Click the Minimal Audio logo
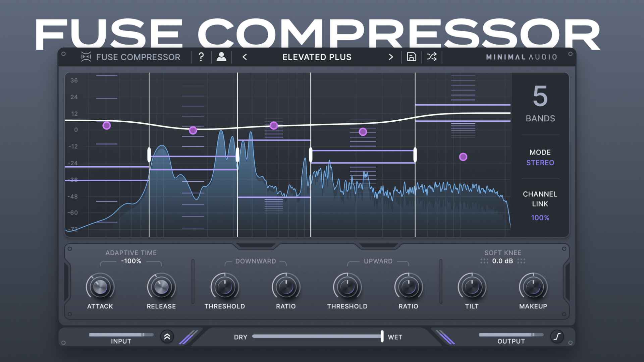 [521, 57]
